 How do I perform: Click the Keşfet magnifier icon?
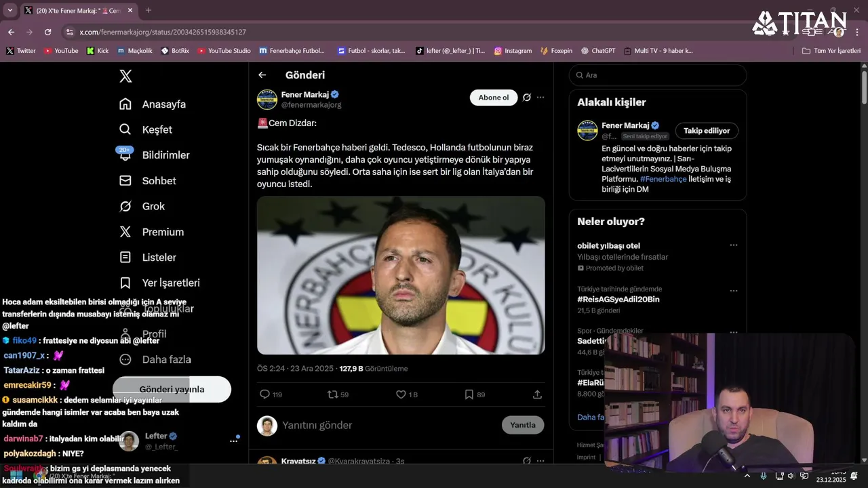125,129
